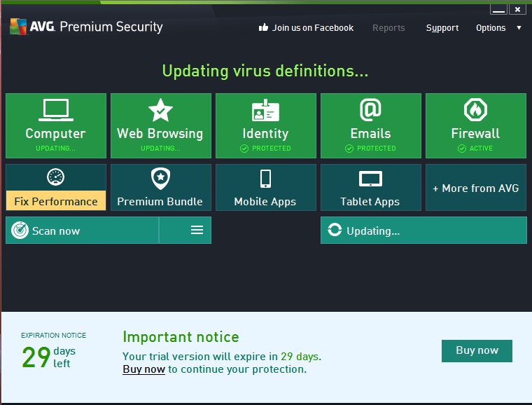Click the Premium Bundle shield icon

pos(160,178)
